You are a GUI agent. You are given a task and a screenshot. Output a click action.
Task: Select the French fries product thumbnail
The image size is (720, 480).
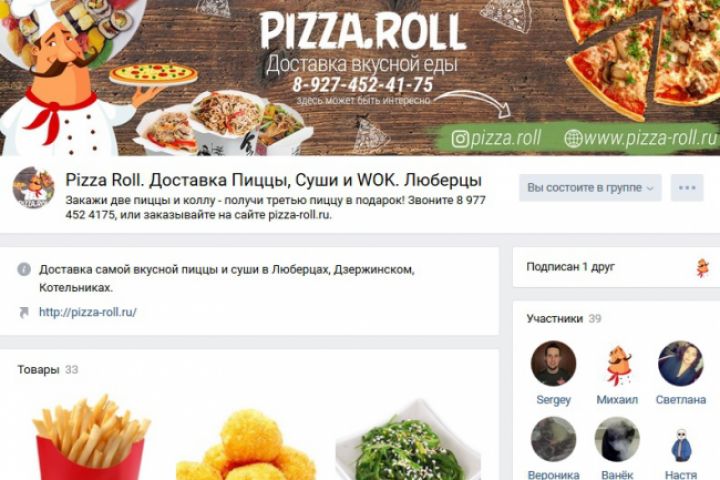(x=91, y=437)
